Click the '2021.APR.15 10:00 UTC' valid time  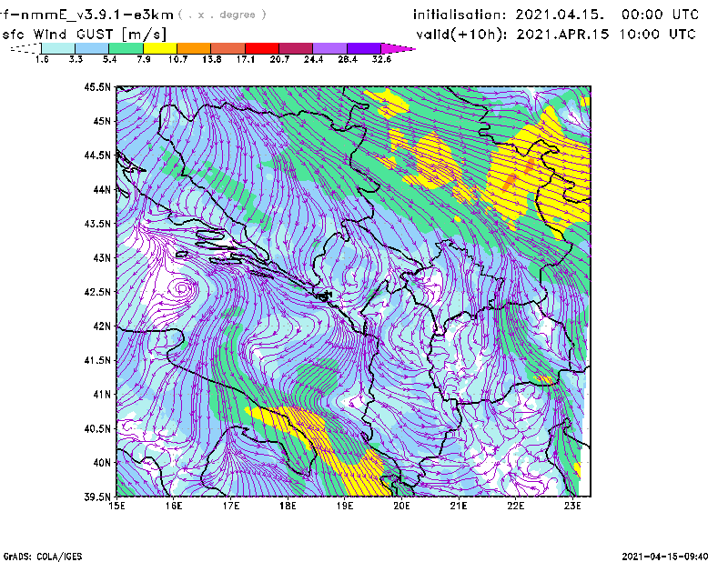click(606, 35)
